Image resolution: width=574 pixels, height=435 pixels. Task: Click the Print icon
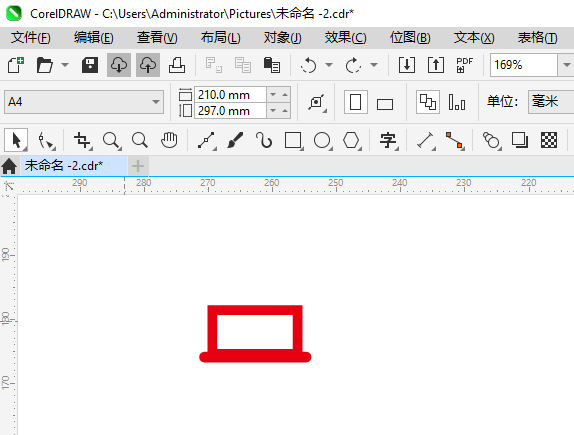(x=177, y=65)
